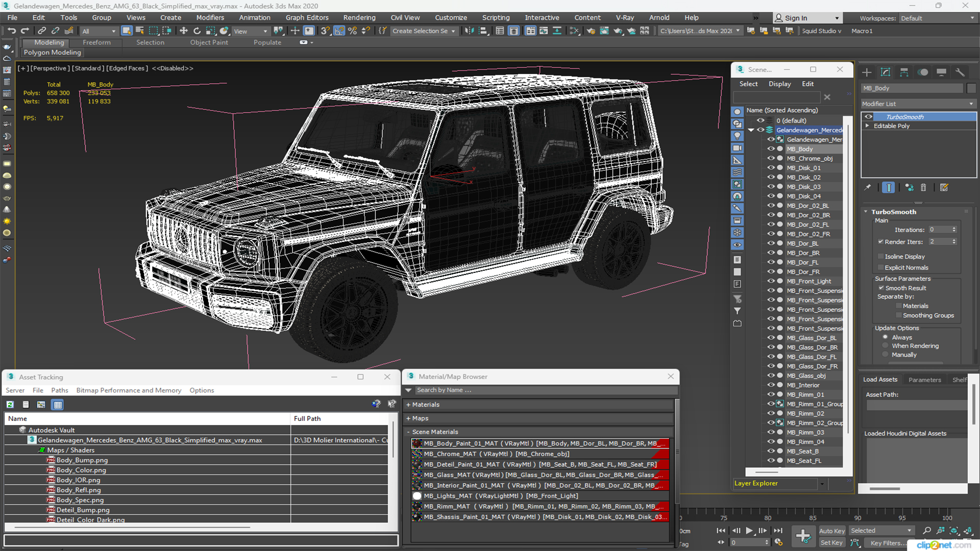Click Refresh icon in Asset Tracking
980x551 pixels.
tap(10, 405)
